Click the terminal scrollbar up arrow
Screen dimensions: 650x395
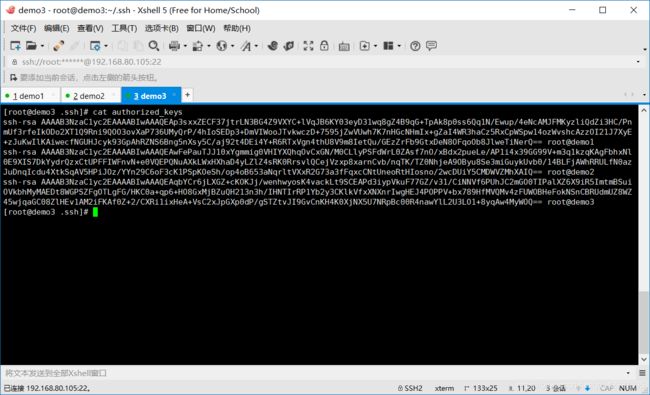click(x=643, y=111)
